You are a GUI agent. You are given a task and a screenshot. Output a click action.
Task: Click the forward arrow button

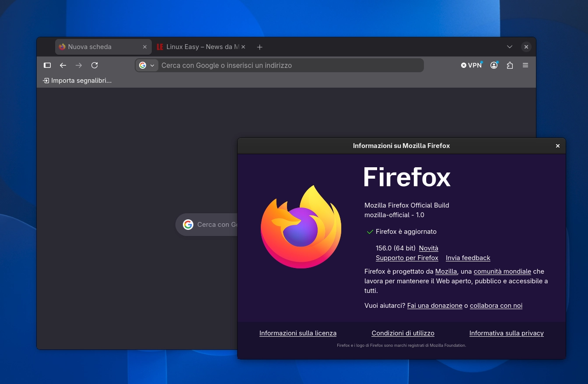pyautogui.click(x=79, y=65)
